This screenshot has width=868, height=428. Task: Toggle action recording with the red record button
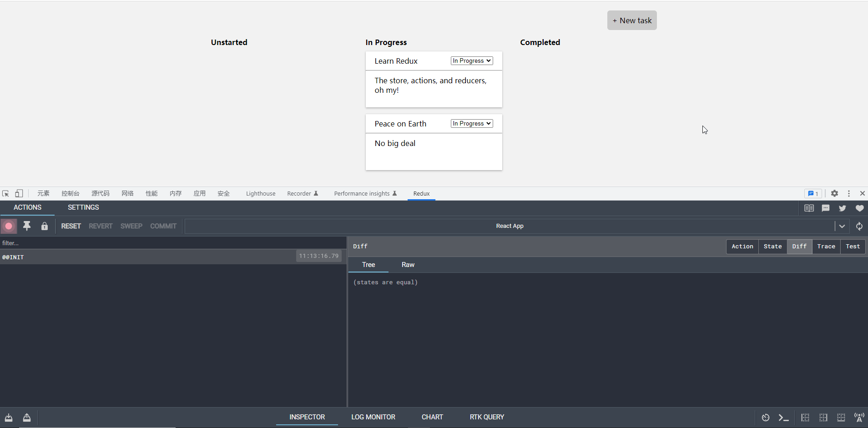(9, 226)
